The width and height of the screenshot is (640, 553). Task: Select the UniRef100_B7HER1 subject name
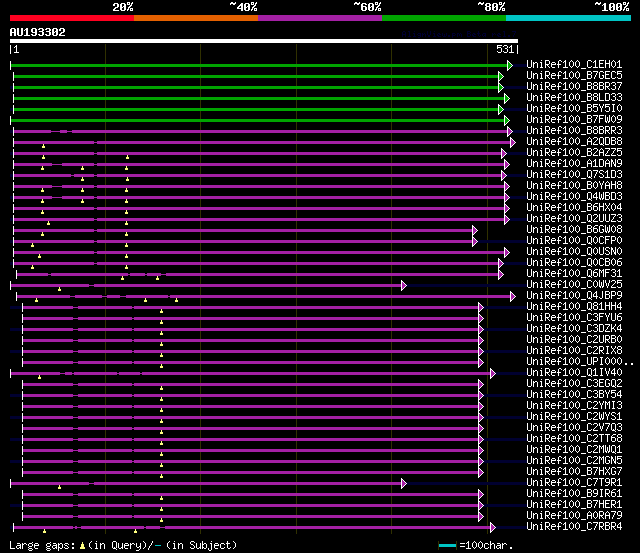pos(574,505)
